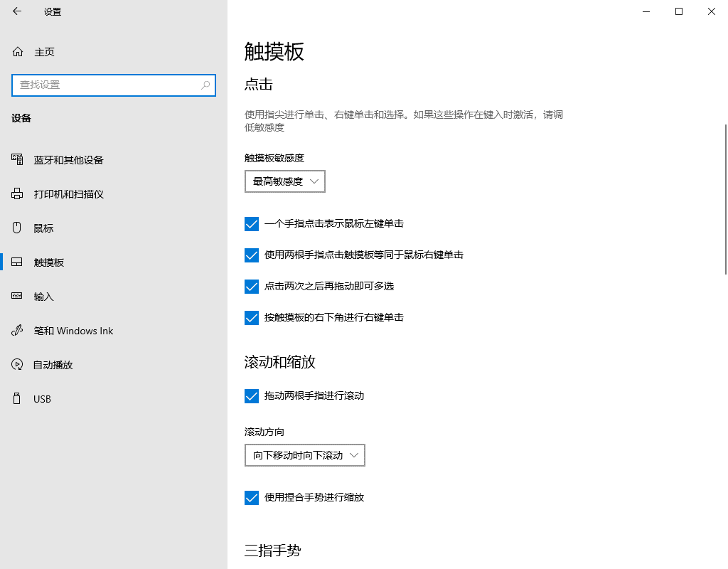Click the autoplay icon

coord(17,365)
